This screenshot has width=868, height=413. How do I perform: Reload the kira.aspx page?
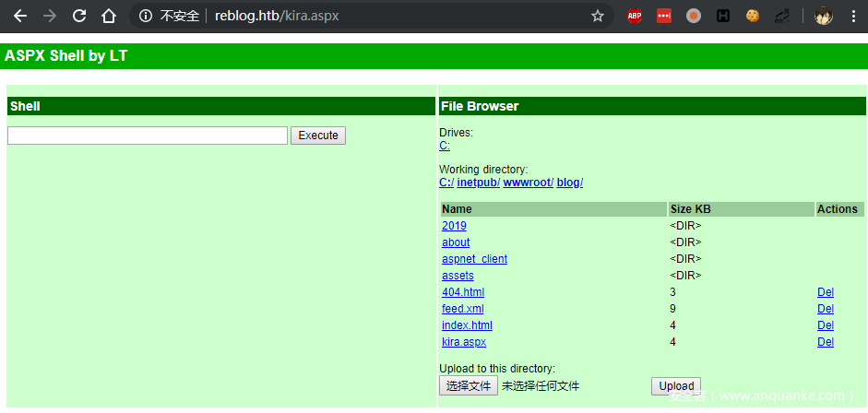[x=79, y=16]
